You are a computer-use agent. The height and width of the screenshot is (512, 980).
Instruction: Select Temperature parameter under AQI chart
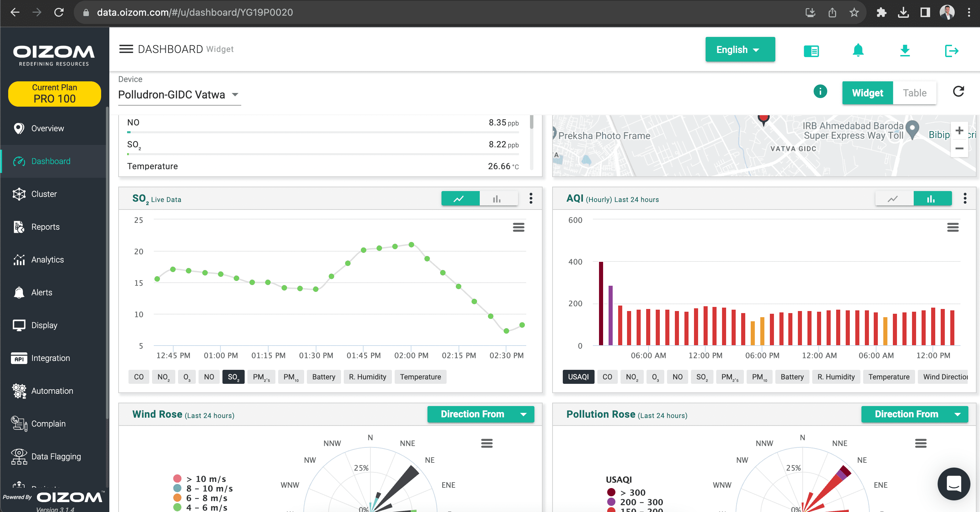tap(888, 377)
